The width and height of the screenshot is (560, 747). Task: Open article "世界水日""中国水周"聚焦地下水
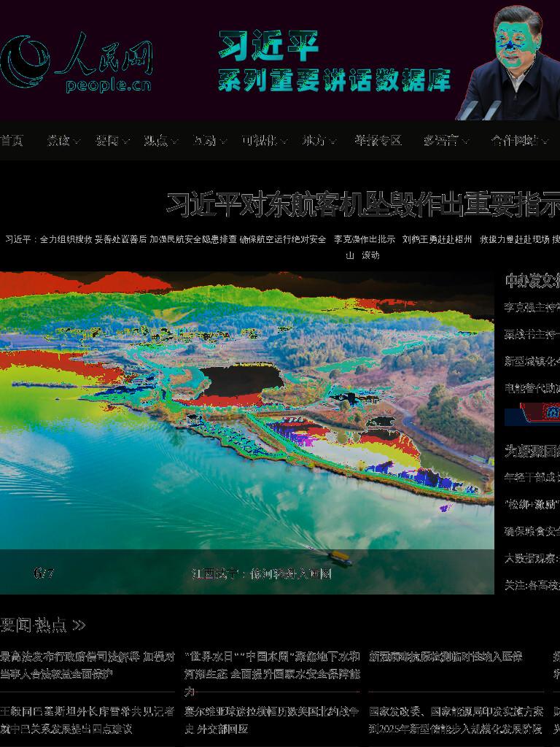(272, 674)
